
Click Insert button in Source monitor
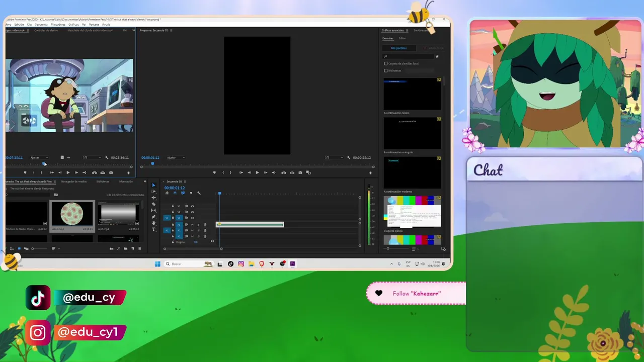(95, 172)
